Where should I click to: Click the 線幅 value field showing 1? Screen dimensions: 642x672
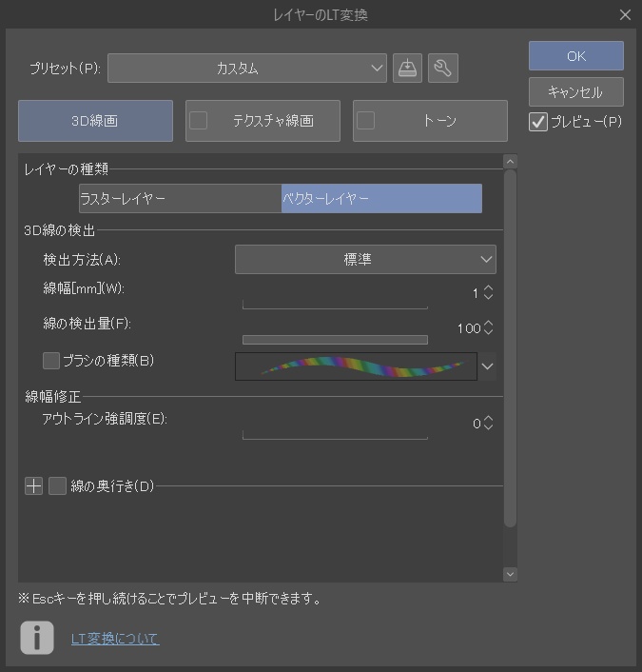click(x=475, y=293)
